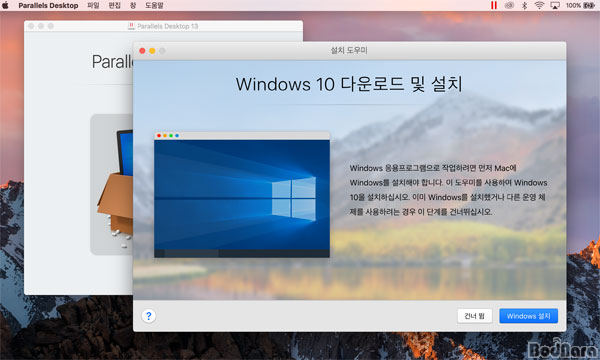Open the Apple menu
This screenshot has width=600, height=360.
(5, 5)
